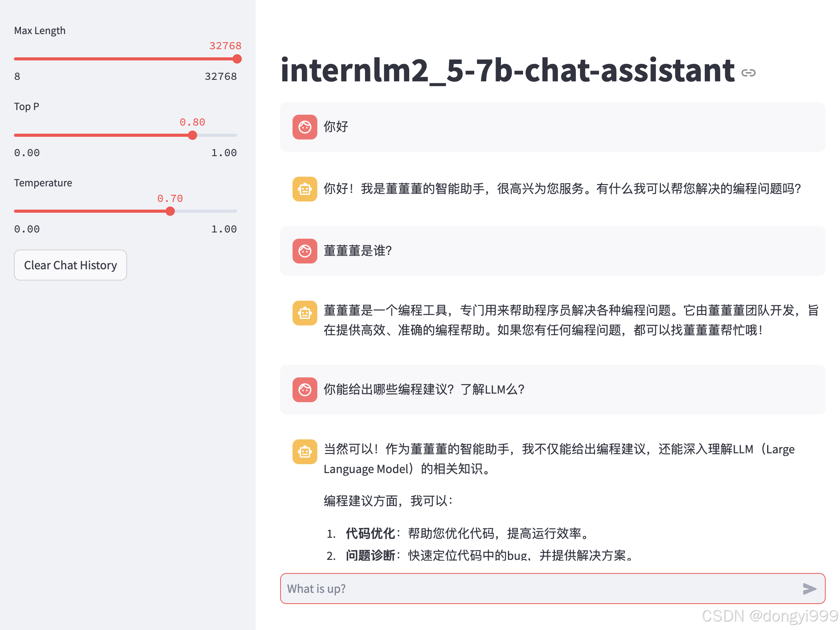The image size is (840, 630).
Task: Click robot avatar on first assistant greeting reply
Action: 305,189
